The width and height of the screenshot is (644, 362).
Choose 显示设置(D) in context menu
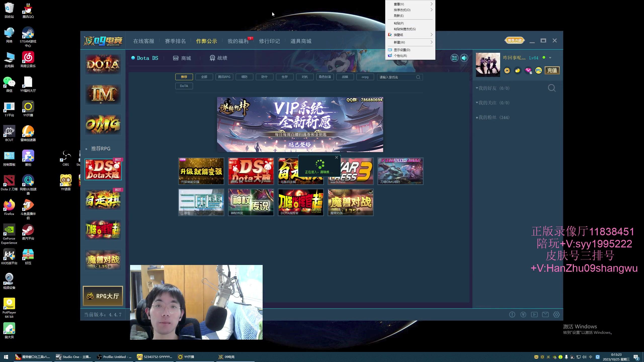[410, 50]
